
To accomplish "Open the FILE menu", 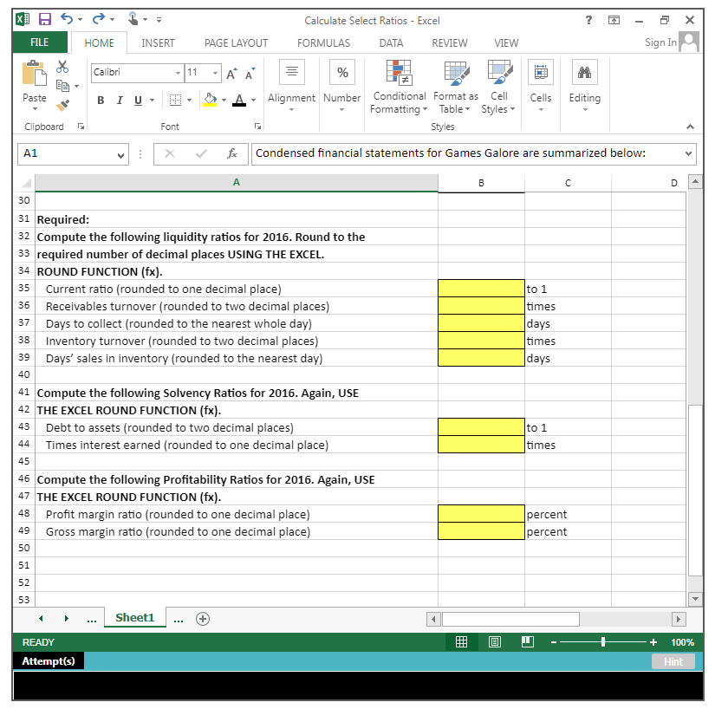I will [x=41, y=42].
